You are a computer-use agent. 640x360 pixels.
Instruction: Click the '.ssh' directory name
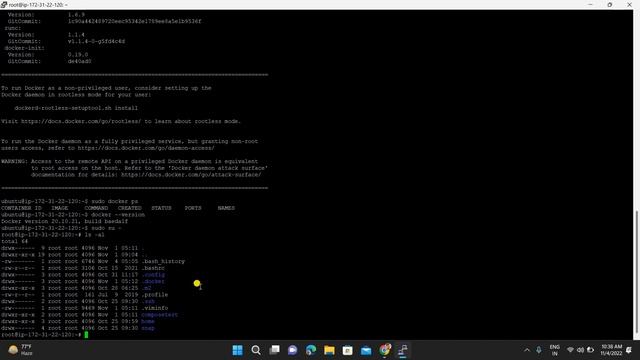(148, 301)
